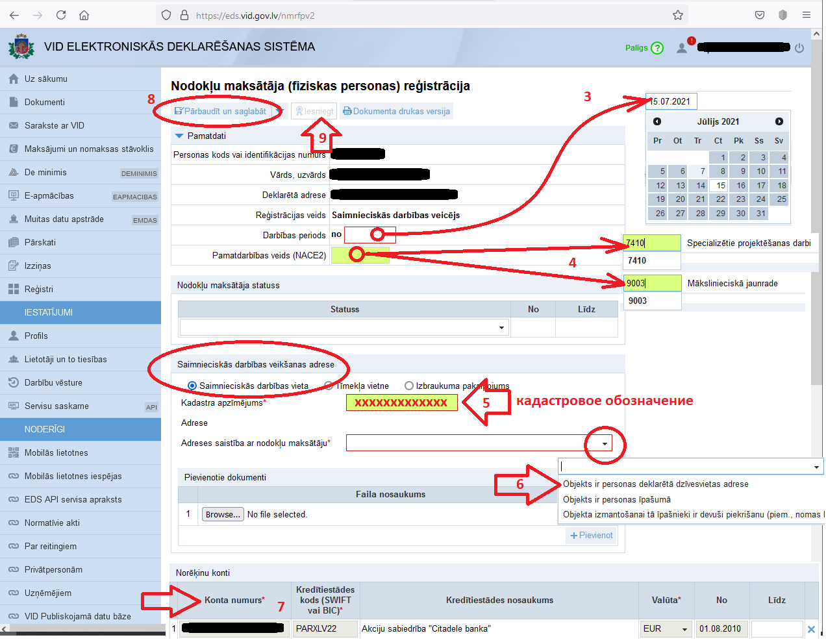
Task: Click Browse button to attach file
Action: pos(223,515)
